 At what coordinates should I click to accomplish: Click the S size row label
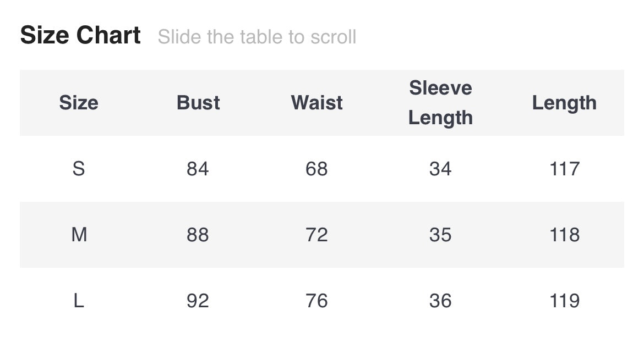[79, 169]
